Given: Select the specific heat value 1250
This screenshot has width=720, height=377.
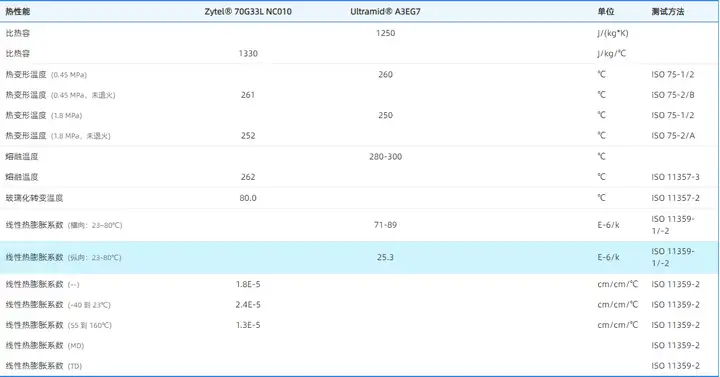Looking at the screenshot, I should (x=385, y=33).
